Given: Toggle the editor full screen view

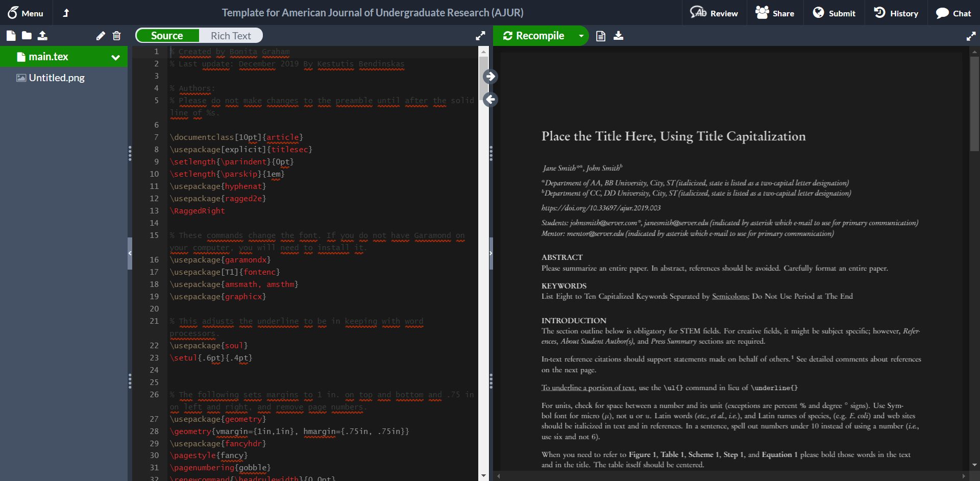Looking at the screenshot, I should point(480,36).
